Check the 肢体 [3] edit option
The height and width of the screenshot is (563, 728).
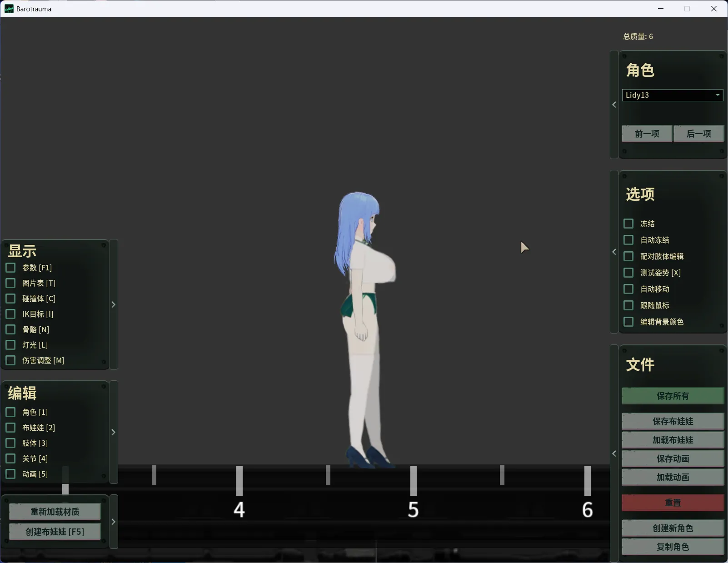10,443
